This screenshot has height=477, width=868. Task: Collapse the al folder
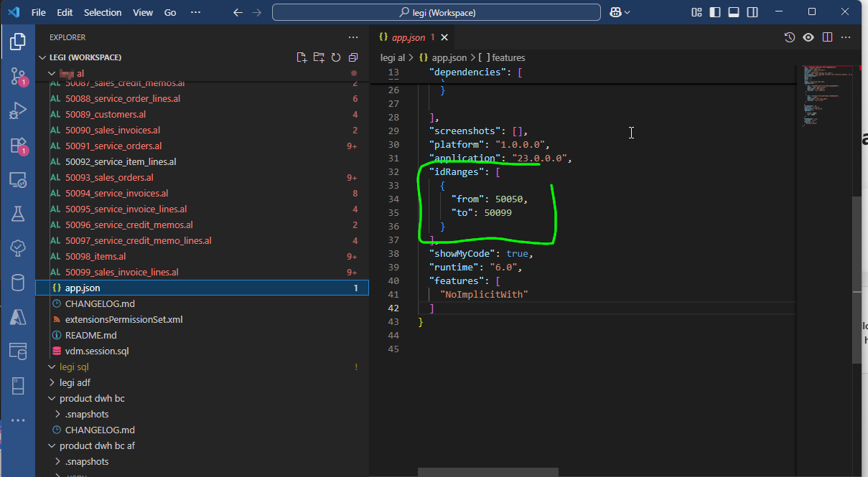tap(52, 73)
